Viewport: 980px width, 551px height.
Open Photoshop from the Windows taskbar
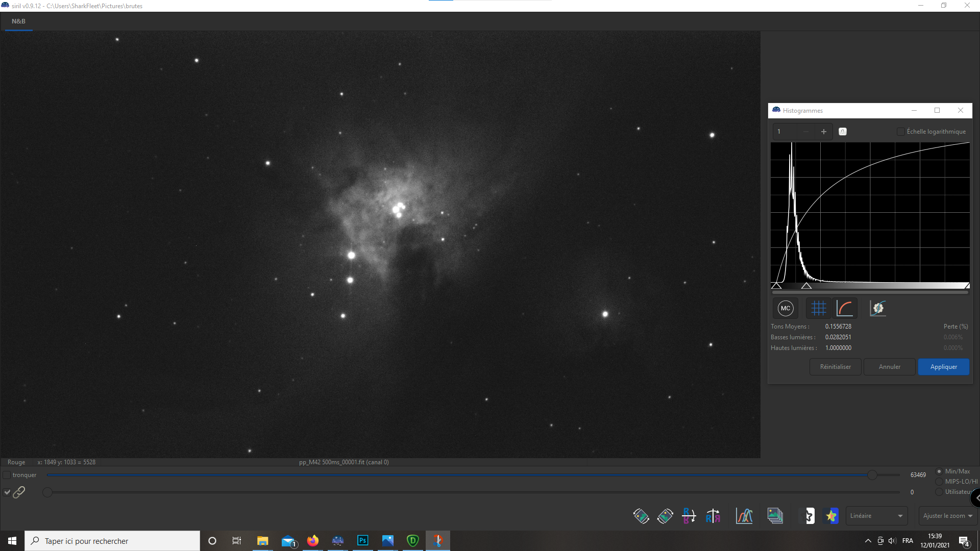(x=363, y=541)
